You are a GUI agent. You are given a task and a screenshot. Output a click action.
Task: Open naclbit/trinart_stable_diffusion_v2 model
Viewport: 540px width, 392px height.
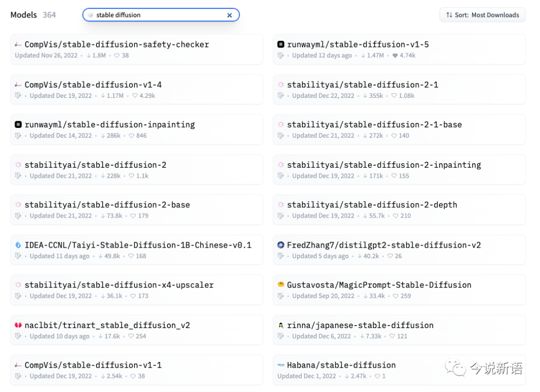pos(107,325)
